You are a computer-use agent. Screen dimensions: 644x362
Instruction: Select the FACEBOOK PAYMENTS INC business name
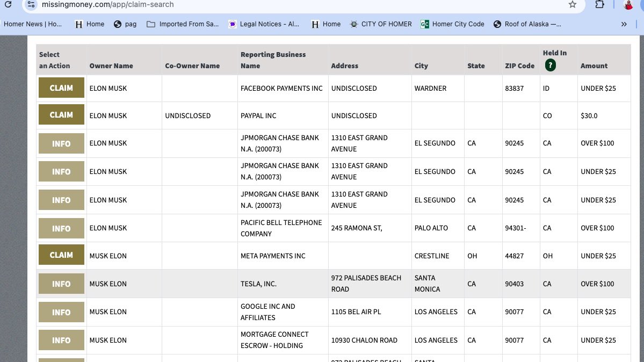click(282, 88)
